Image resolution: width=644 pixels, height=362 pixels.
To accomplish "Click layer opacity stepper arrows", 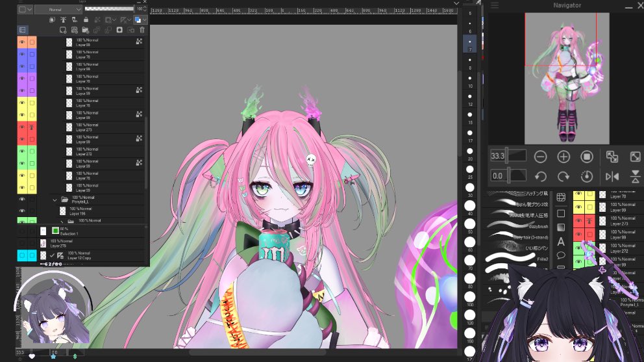I will [x=145, y=8].
